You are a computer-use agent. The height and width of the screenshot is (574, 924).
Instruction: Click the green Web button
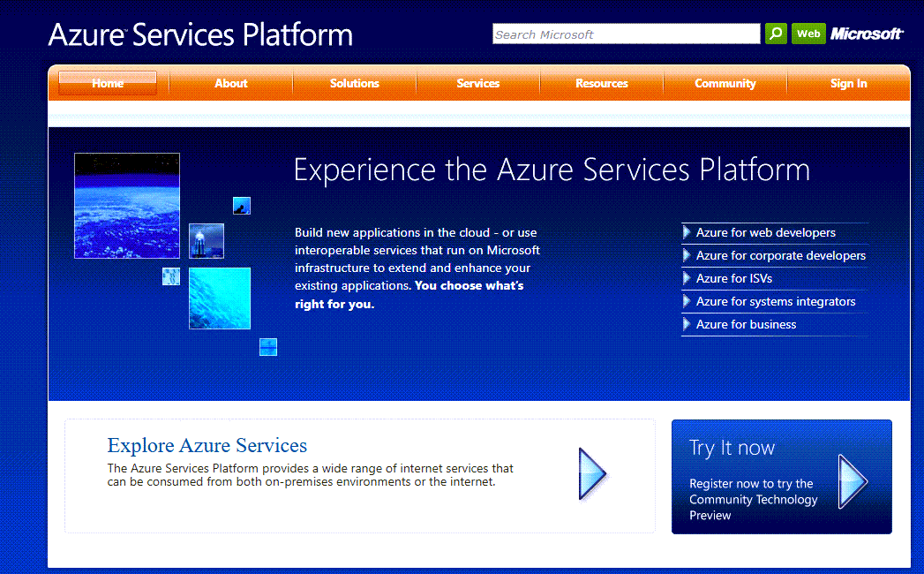click(x=808, y=34)
